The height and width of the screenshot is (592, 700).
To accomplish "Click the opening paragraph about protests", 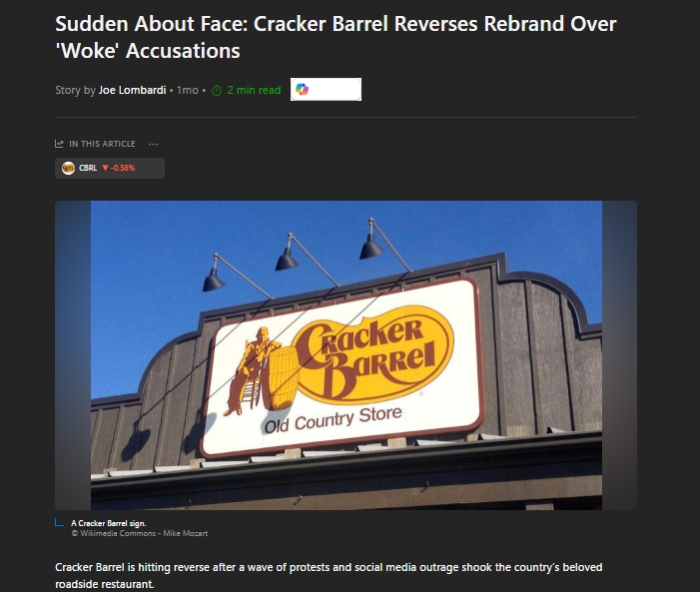I will pos(329,575).
